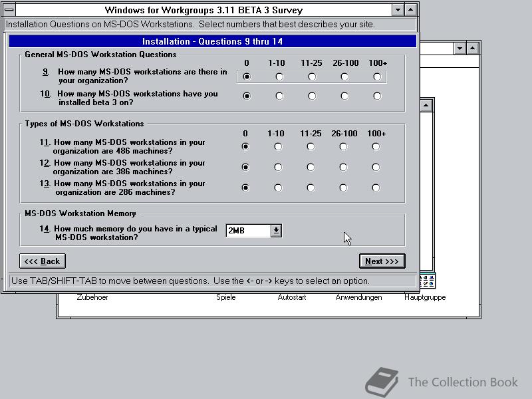
Task: Select 1-10 for 386 machines question
Action: pos(278,168)
